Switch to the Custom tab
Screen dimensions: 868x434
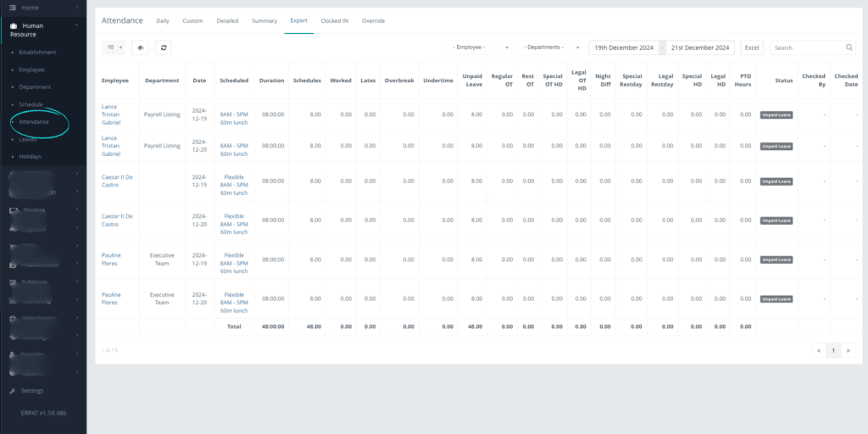pyautogui.click(x=192, y=21)
